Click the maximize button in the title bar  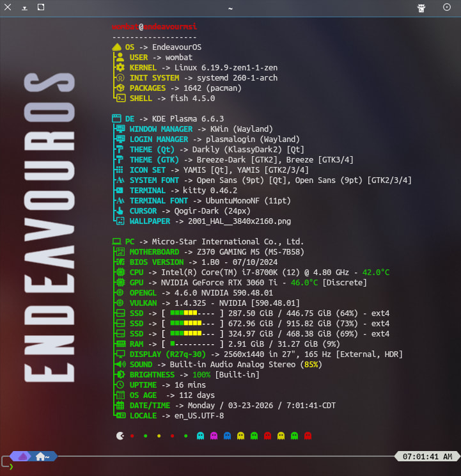point(41,8)
